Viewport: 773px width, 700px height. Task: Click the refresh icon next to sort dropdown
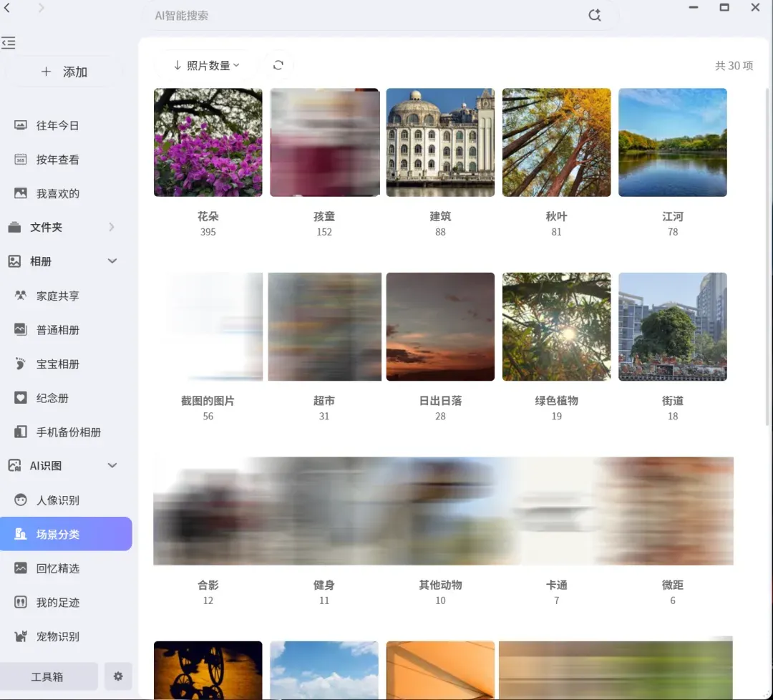(x=278, y=65)
